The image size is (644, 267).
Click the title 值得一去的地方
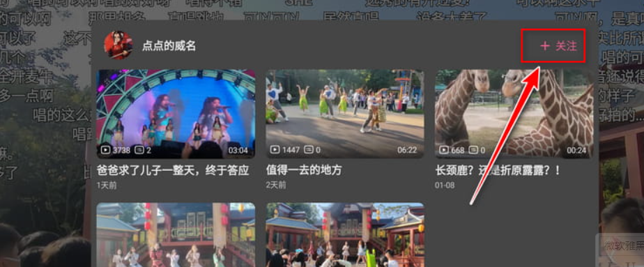coord(303,170)
